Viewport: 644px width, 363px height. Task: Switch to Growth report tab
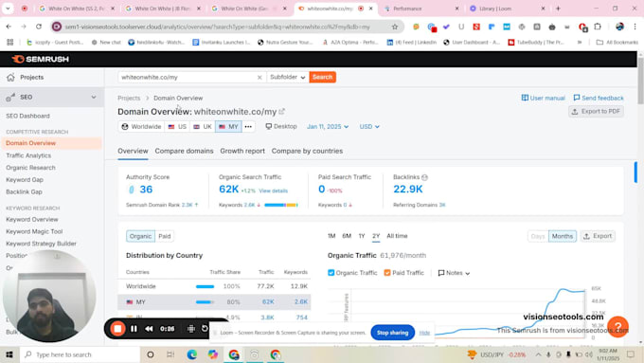(242, 151)
